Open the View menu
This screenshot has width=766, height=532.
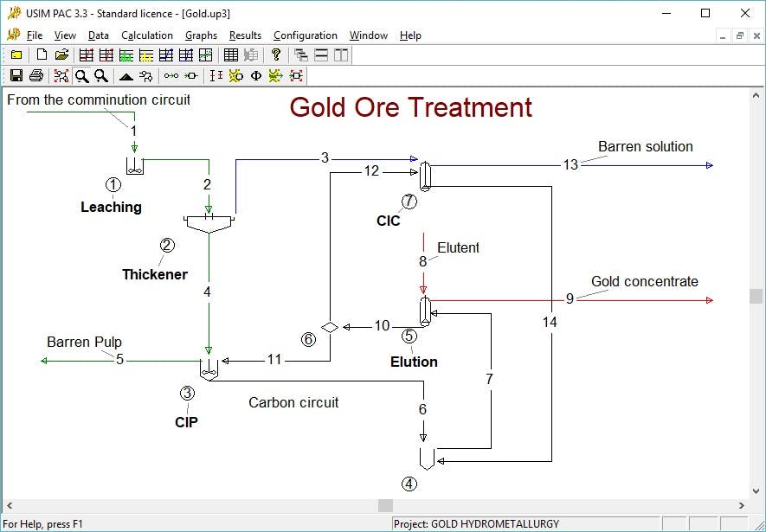(x=65, y=35)
